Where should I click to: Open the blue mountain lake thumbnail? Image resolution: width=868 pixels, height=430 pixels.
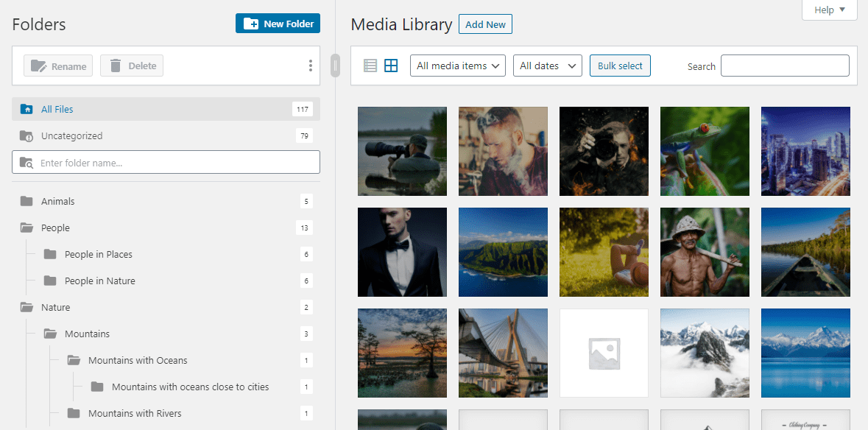[x=805, y=353]
